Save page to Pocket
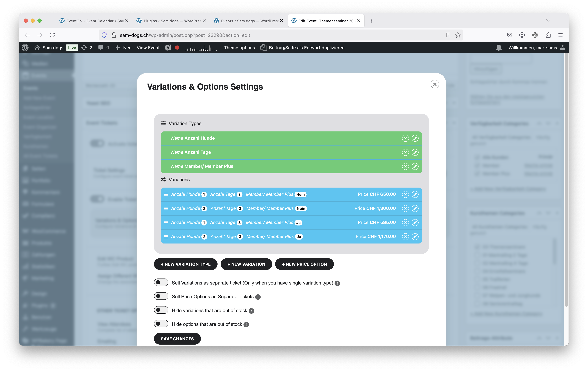 (509, 35)
